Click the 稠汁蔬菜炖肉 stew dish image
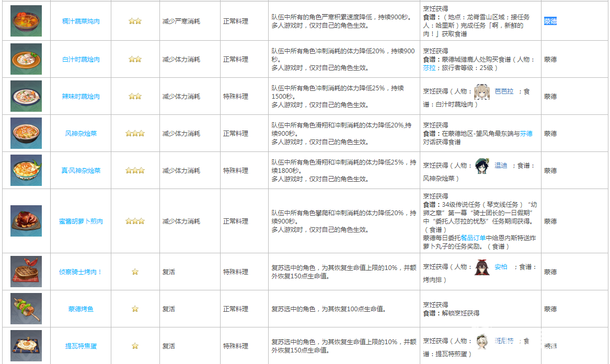Viewport: 610px width, 364px height. [26, 21]
